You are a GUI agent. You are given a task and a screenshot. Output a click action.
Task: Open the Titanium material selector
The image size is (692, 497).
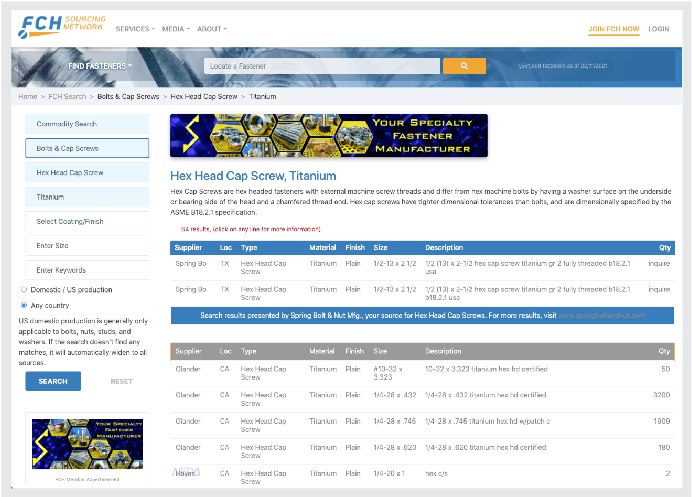87,197
